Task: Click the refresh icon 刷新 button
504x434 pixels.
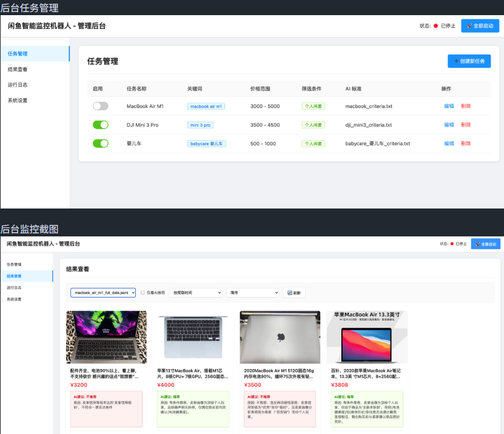Action: 294,293
